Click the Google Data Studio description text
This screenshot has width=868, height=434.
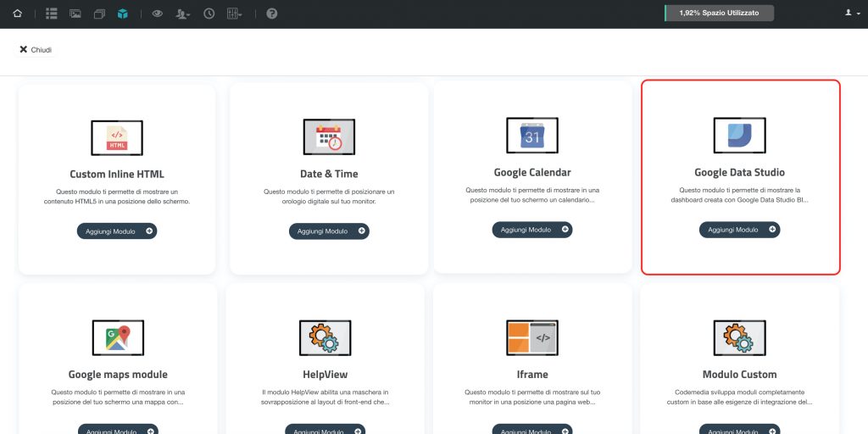(x=739, y=195)
